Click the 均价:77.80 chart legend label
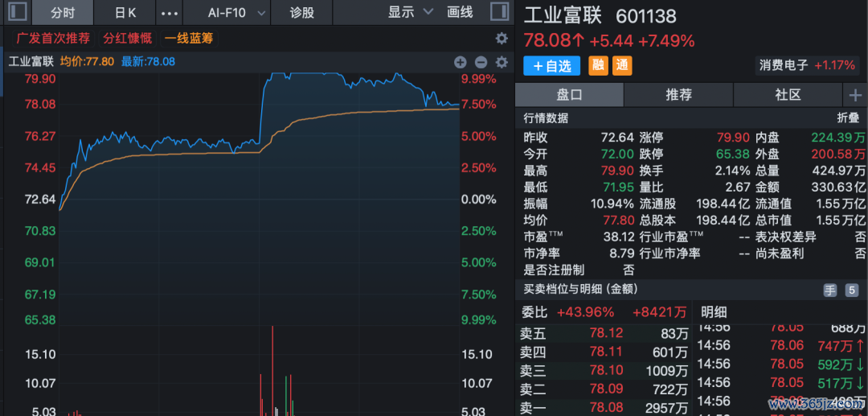This screenshot has height=416, width=868. pos(87,62)
